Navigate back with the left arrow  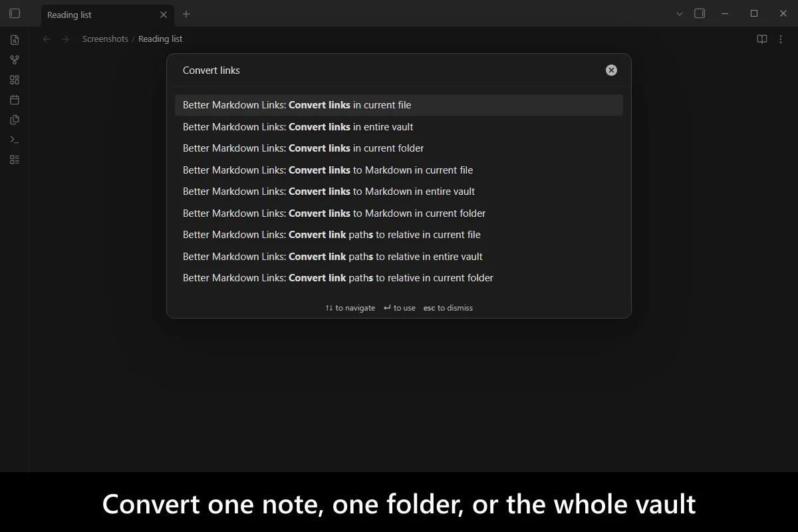(47, 39)
